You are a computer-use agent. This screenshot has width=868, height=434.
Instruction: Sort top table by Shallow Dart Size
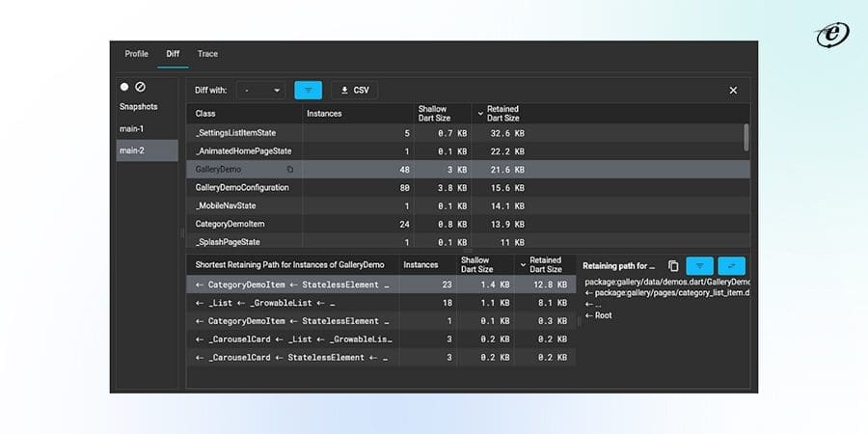(434, 114)
